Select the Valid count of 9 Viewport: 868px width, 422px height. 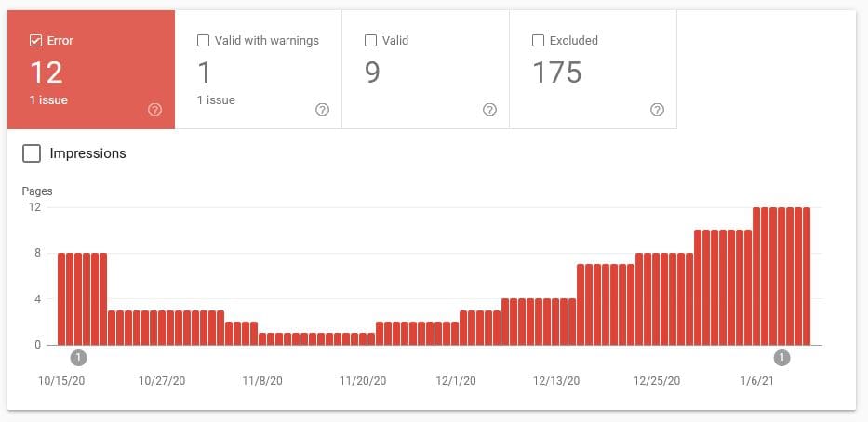pyautogui.click(x=372, y=73)
